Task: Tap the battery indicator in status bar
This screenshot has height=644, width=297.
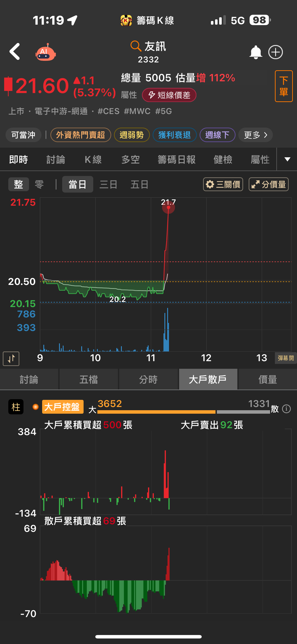Action: 260,20
